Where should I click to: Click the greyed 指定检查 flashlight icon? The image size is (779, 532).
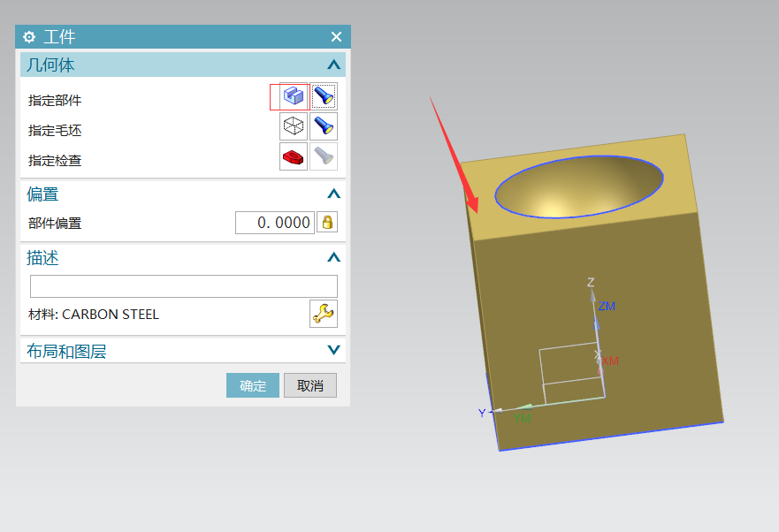click(x=324, y=157)
